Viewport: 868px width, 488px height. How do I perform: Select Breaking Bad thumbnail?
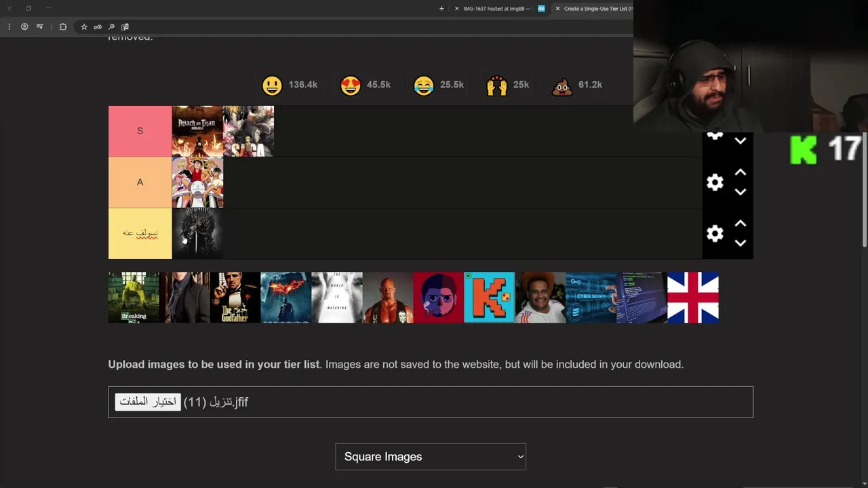coord(134,298)
